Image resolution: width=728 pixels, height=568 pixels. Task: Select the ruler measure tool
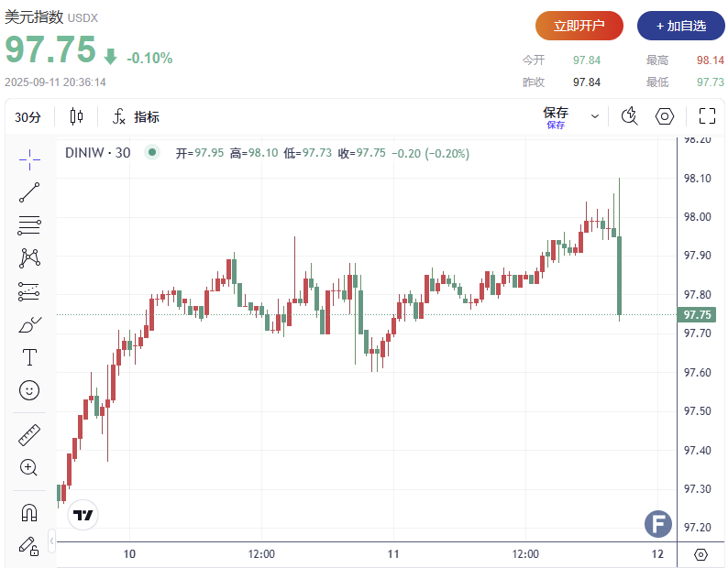tap(29, 434)
